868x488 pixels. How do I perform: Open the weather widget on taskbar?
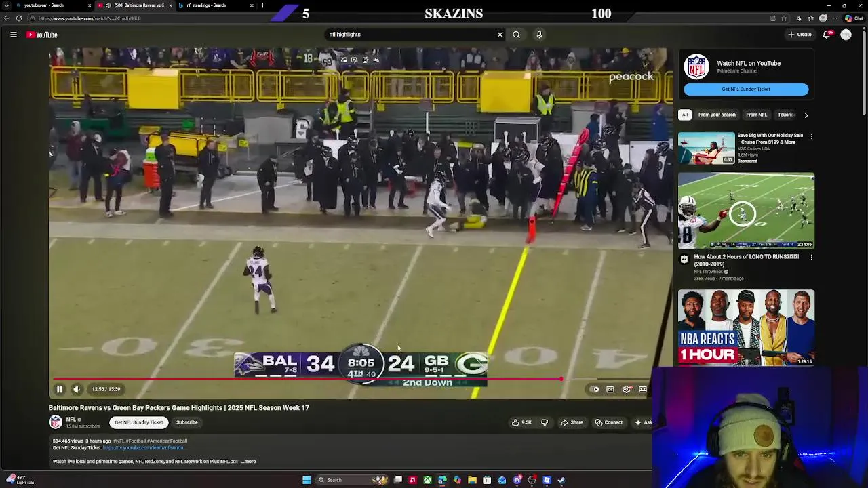(20, 480)
